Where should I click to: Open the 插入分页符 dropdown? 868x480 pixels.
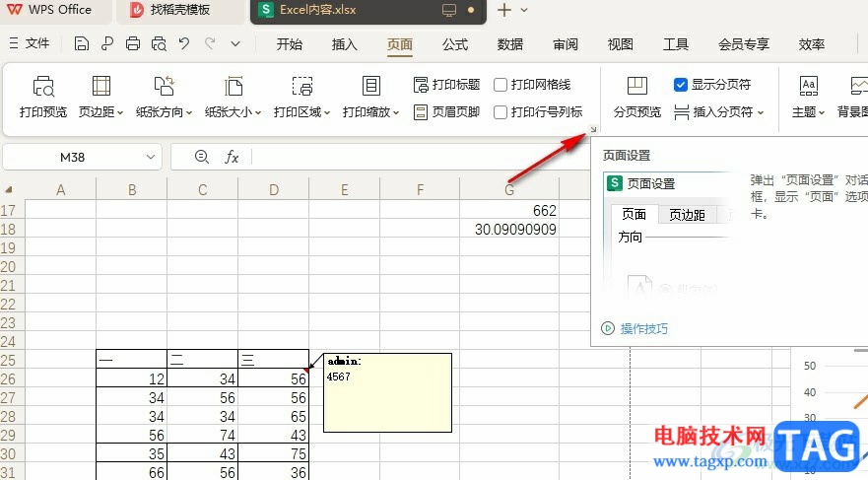point(718,112)
